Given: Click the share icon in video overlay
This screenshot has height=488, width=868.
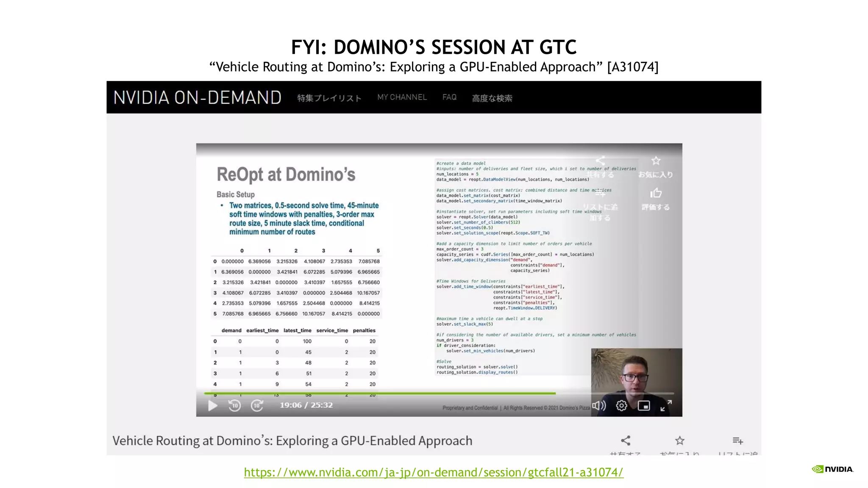Looking at the screenshot, I should (x=600, y=161).
